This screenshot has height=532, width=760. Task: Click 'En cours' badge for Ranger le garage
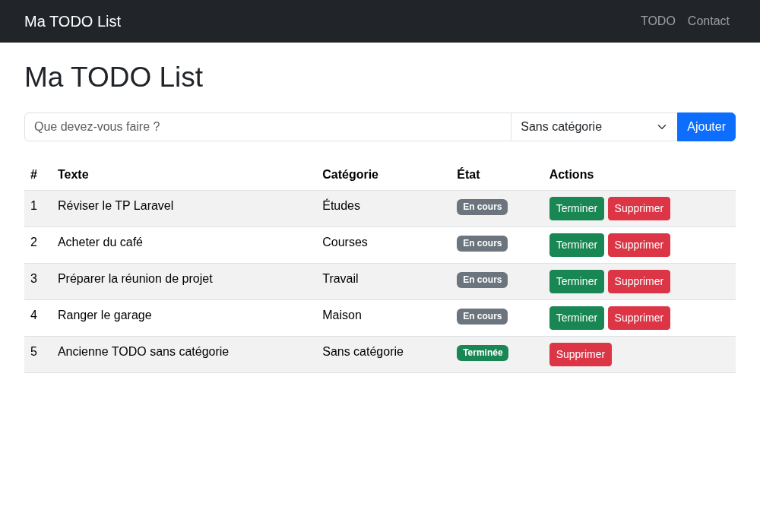click(x=482, y=316)
